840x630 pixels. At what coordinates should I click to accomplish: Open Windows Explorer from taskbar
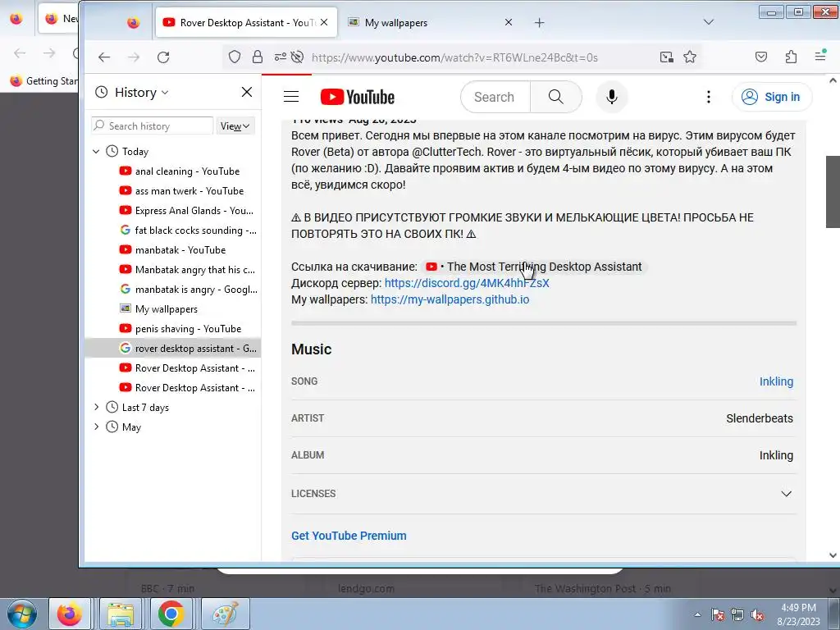[121, 614]
